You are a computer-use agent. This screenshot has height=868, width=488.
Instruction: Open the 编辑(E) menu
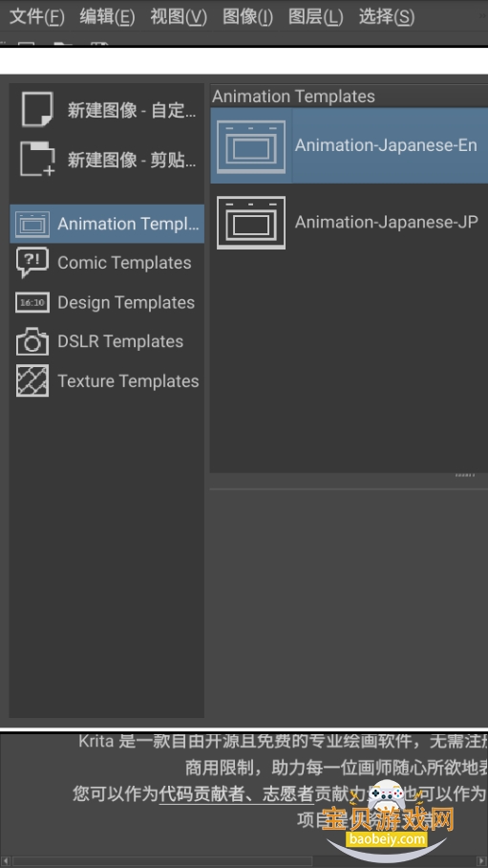click(107, 16)
